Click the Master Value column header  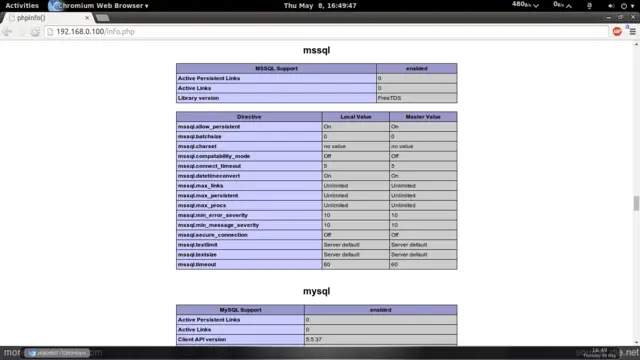point(423,117)
